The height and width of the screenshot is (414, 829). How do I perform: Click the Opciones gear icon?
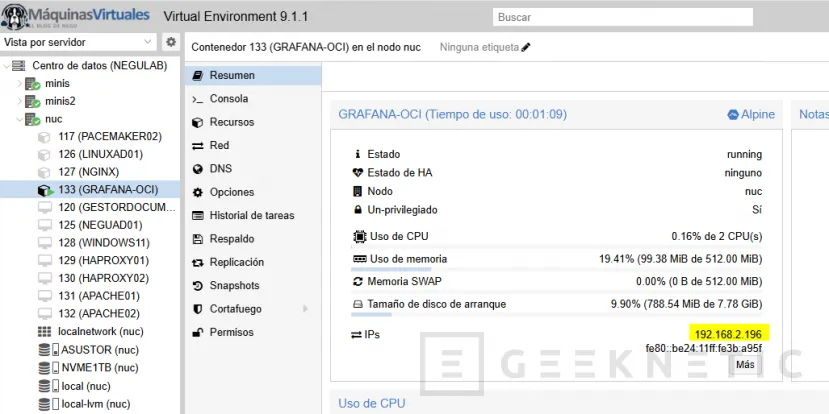click(198, 192)
